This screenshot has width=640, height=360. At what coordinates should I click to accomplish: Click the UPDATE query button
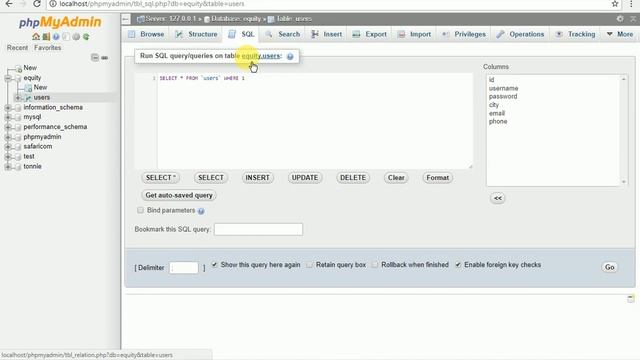(304, 178)
